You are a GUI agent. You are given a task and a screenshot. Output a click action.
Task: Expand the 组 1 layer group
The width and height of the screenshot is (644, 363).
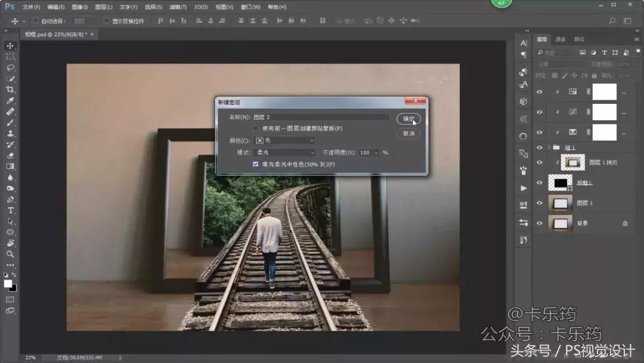click(x=549, y=147)
